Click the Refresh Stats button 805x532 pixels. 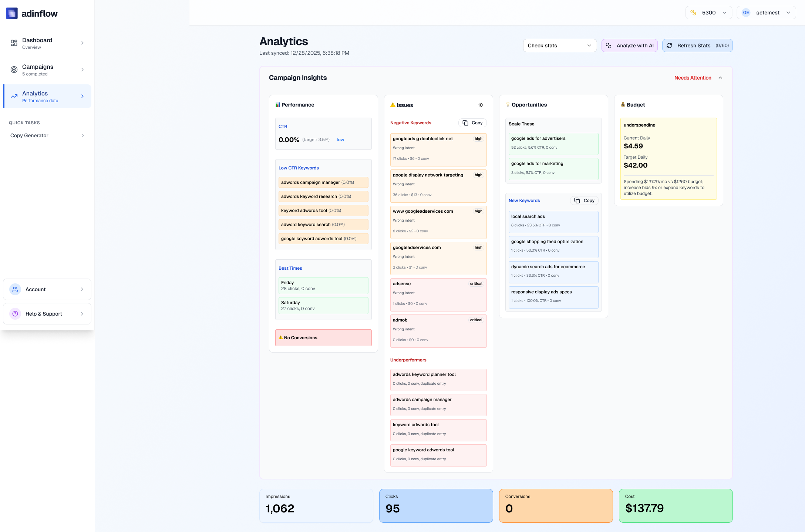(x=694, y=45)
